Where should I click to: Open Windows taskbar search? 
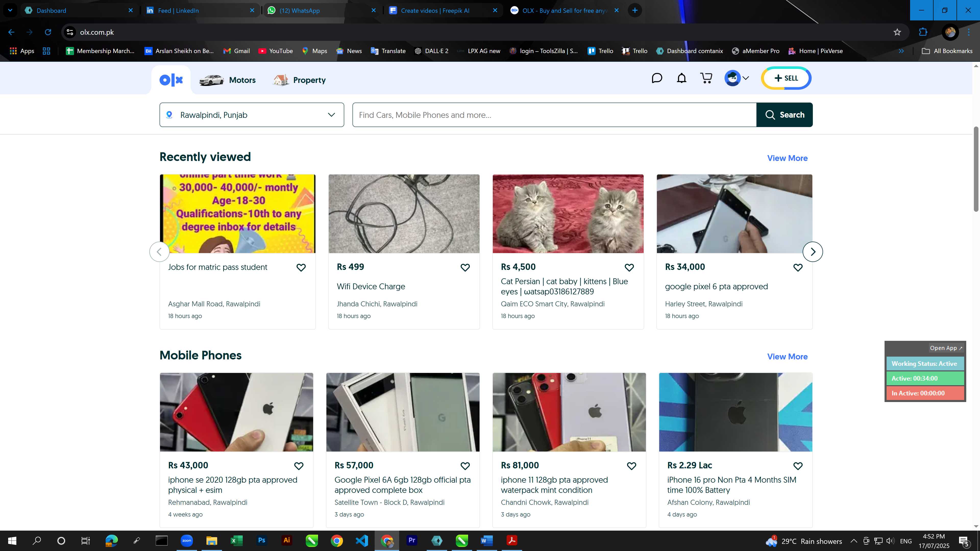[x=36, y=540]
